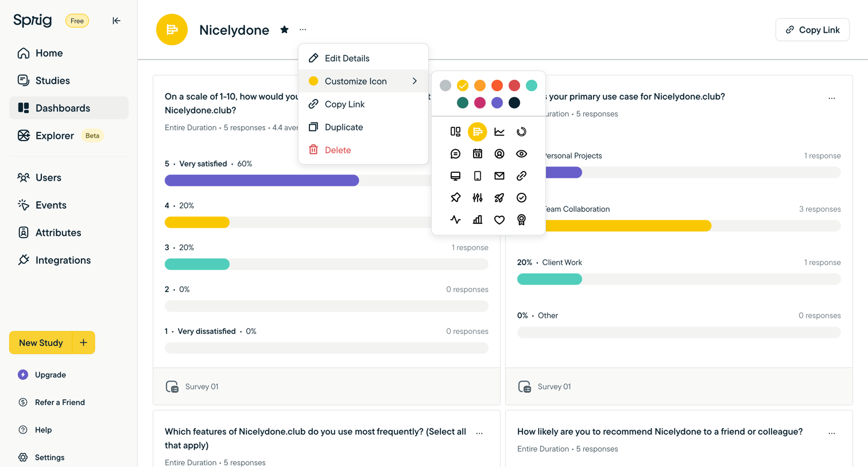
Task: Select Duplicate from the menu
Action: [363, 127]
